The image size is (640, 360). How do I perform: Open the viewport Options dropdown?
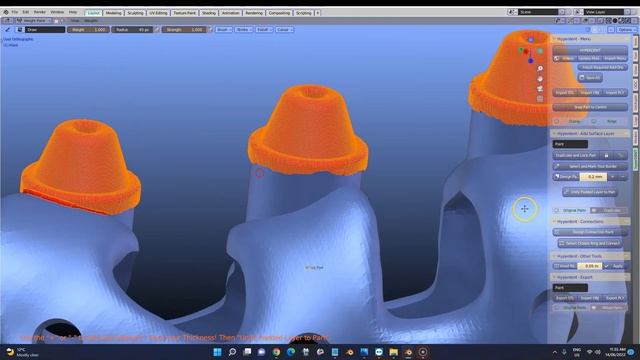(x=626, y=30)
